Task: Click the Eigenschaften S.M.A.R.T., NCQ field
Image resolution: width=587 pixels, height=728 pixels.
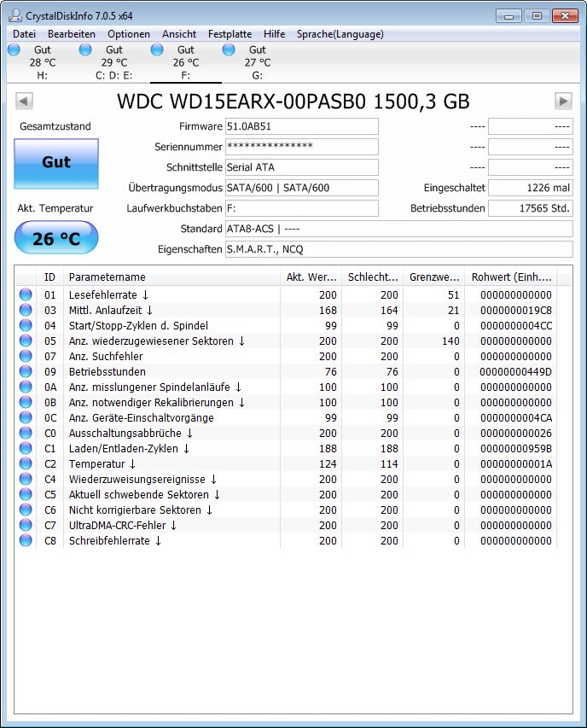Action: tap(399, 249)
